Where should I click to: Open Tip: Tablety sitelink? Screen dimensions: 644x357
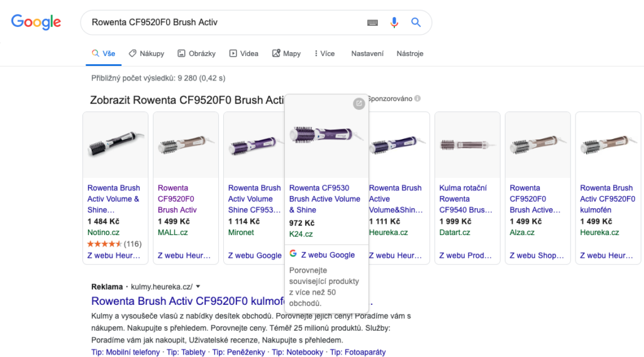(186, 352)
